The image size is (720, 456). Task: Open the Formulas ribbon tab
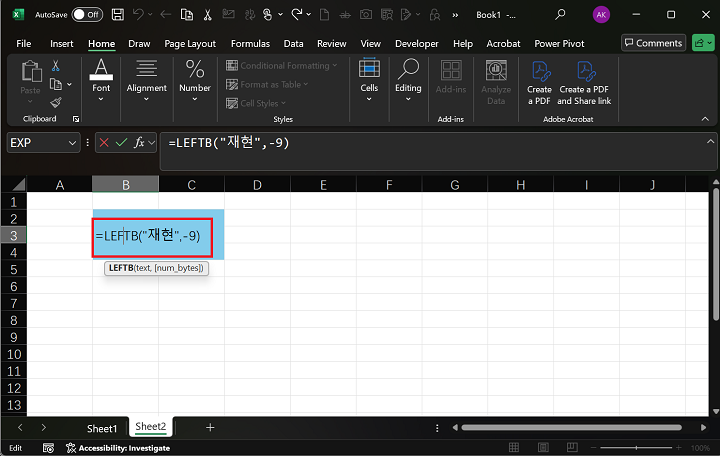point(250,44)
